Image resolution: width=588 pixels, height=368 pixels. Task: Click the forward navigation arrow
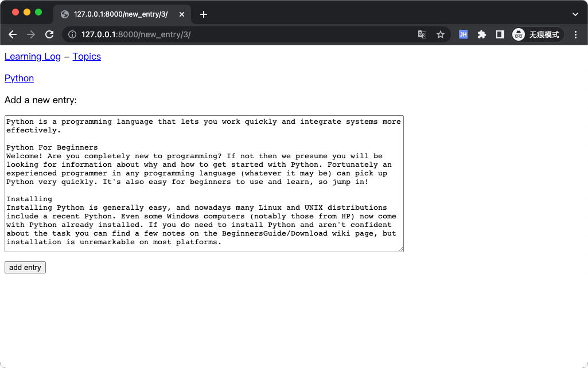click(31, 34)
